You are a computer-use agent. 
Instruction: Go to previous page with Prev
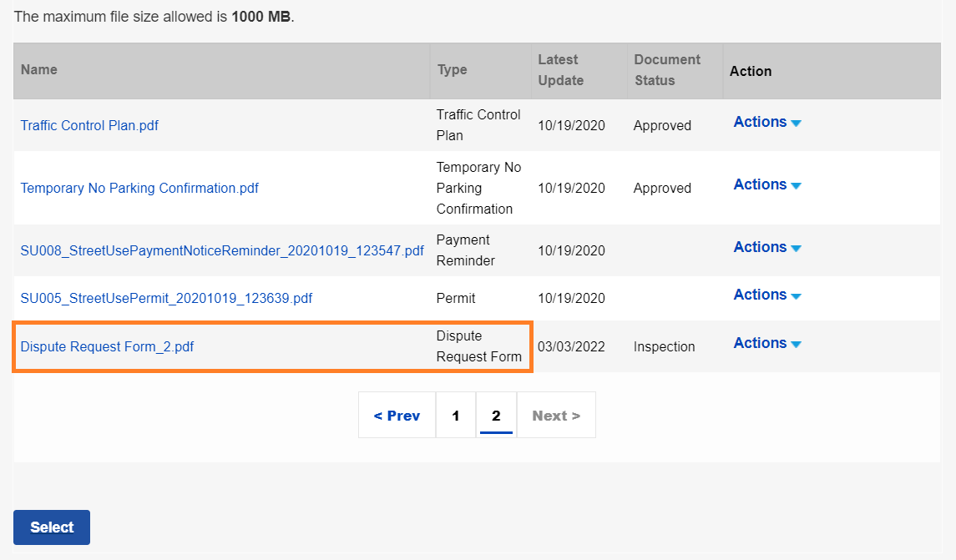[x=397, y=416]
